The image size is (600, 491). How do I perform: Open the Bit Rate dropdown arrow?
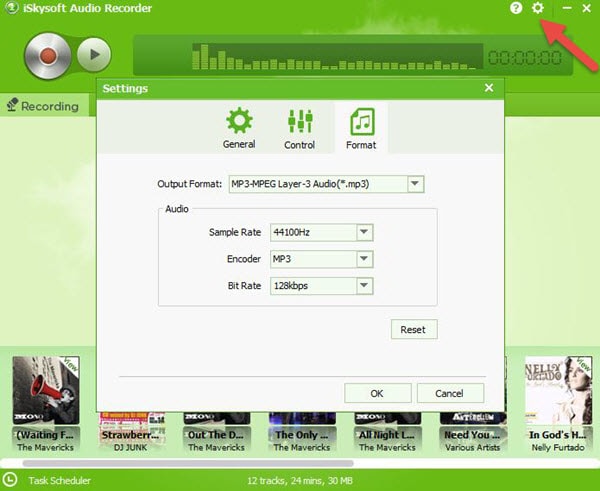[x=364, y=285]
